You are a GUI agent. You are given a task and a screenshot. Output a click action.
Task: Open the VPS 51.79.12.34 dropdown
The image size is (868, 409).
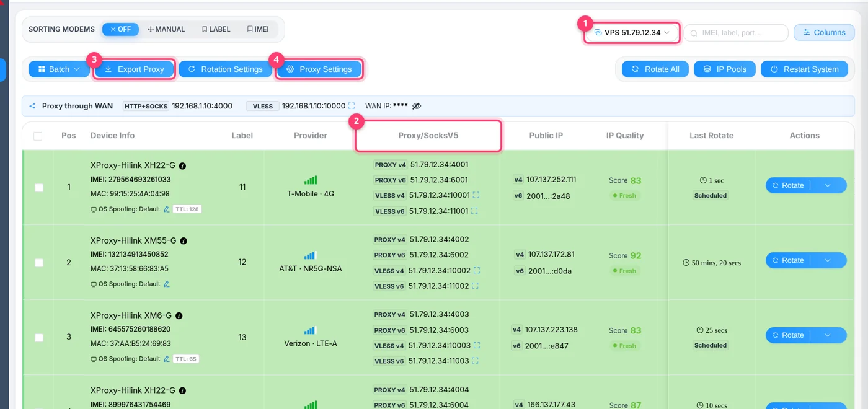click(632, 32)
